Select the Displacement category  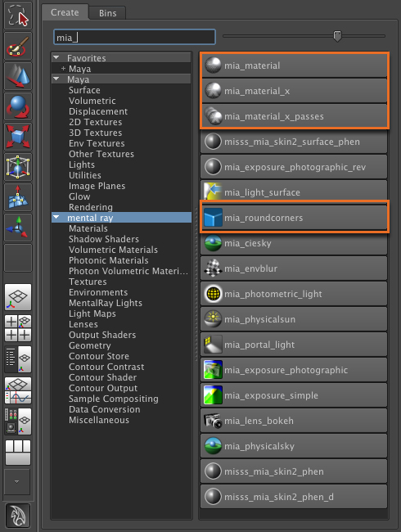click(x=98, y=111)
